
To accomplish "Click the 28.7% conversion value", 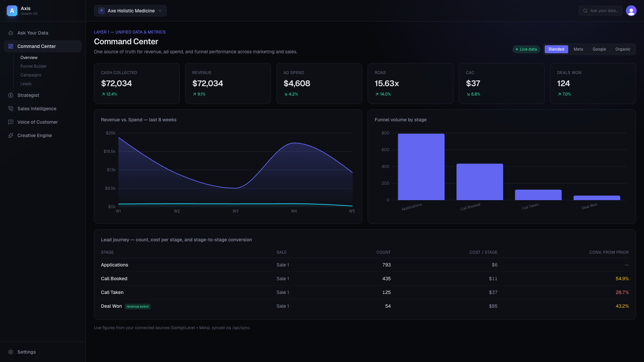I will pyautogui.click(x=622, y=292).
